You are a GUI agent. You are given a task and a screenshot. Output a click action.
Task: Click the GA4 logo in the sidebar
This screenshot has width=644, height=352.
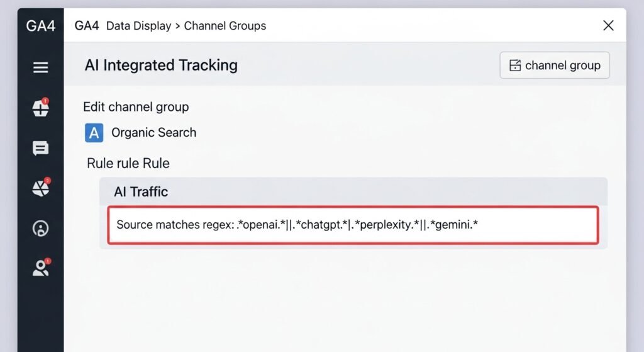(41, 26)
